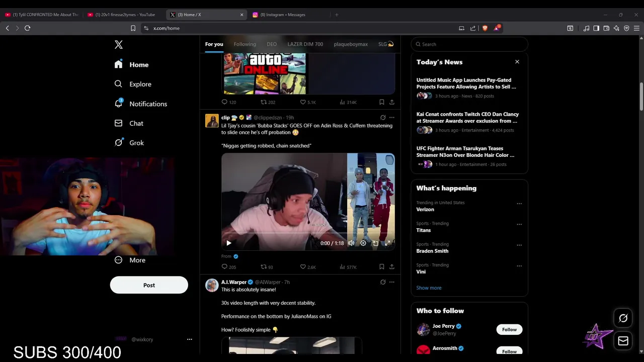Open A.I.Warper profile avatar
This screenshot has width=644, height=362.
[x=212, y=286]
